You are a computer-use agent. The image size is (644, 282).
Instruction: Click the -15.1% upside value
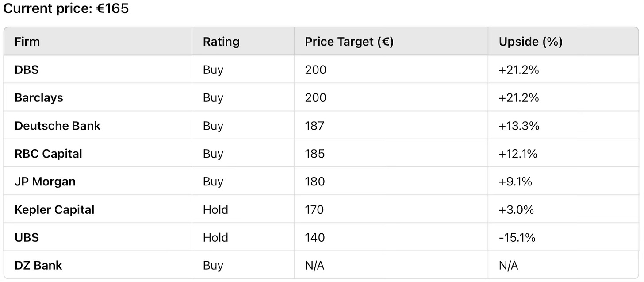click(517, 237)
